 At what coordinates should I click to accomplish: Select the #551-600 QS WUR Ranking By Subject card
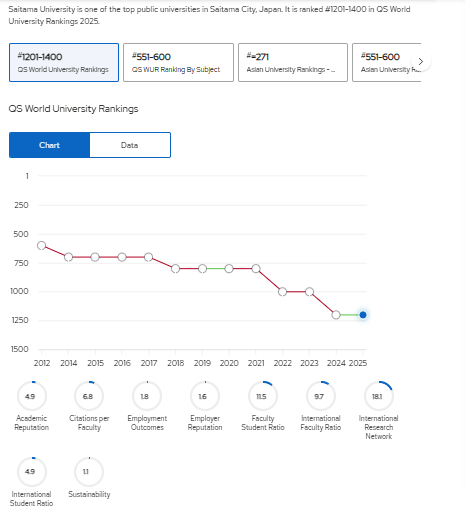click(178, 62)
